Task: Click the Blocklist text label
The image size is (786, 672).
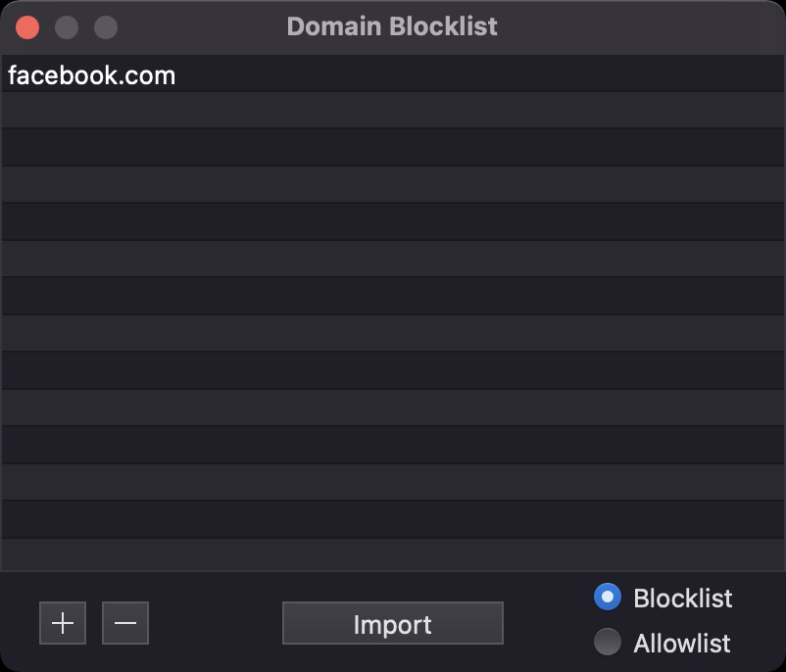Action: [683, 599]
